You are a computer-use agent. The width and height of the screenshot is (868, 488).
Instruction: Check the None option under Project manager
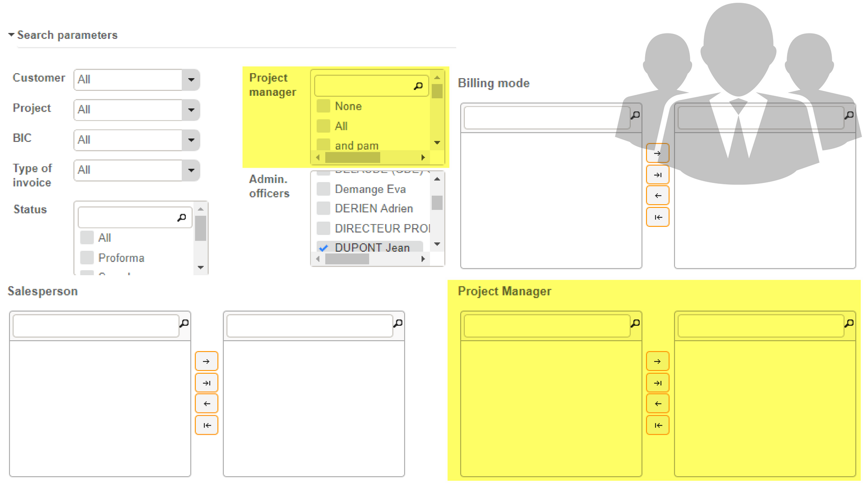coord(323,106)
